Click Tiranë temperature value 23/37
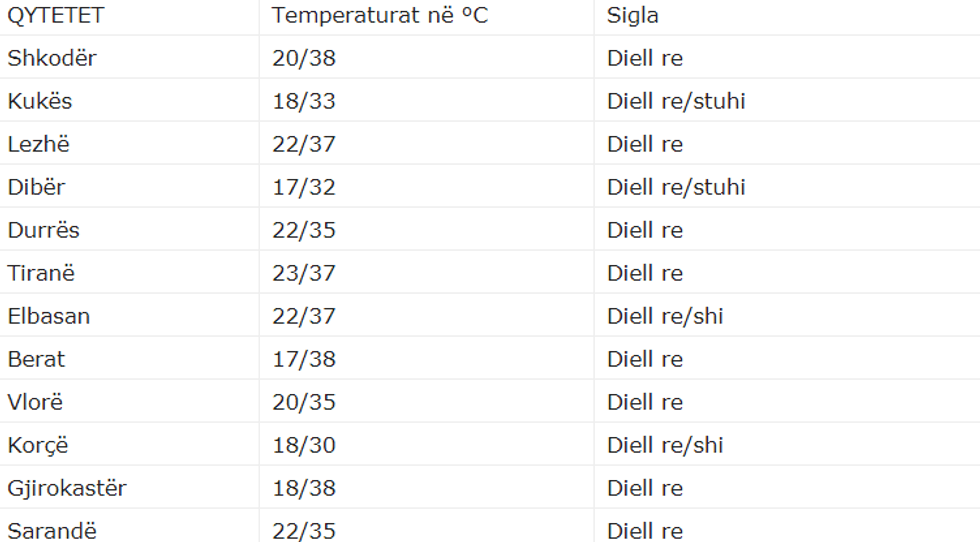The width and height of the screenshot is (980, 542). 304,273
